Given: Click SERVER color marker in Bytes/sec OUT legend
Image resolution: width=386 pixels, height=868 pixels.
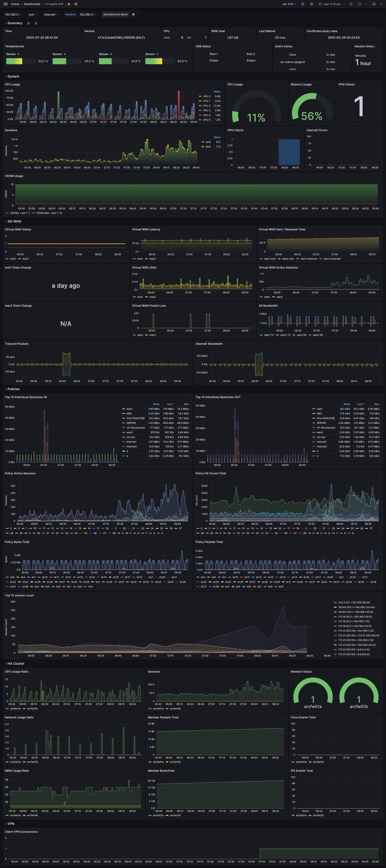Looking at the screenshot, I should click(314, 423).
